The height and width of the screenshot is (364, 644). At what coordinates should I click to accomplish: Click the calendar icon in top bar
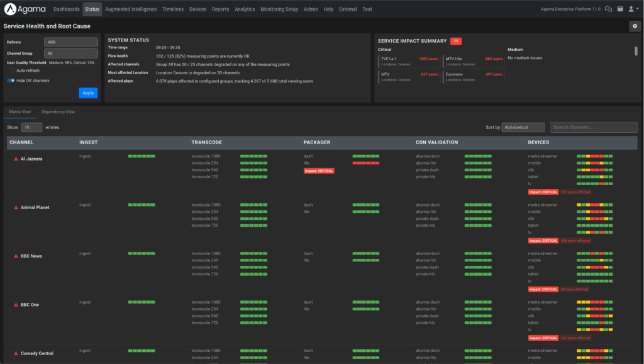(620, 9)
